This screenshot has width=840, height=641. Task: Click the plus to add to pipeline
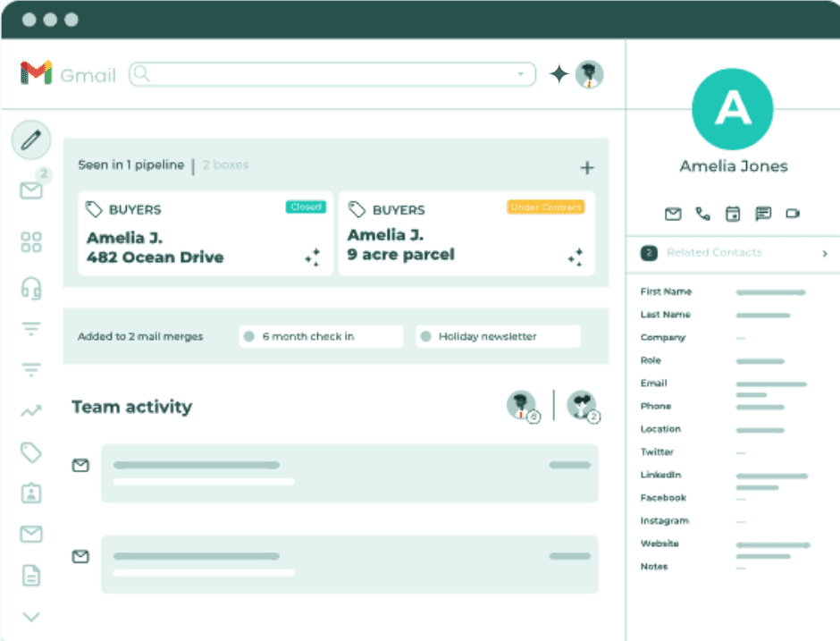pos(587,167)
